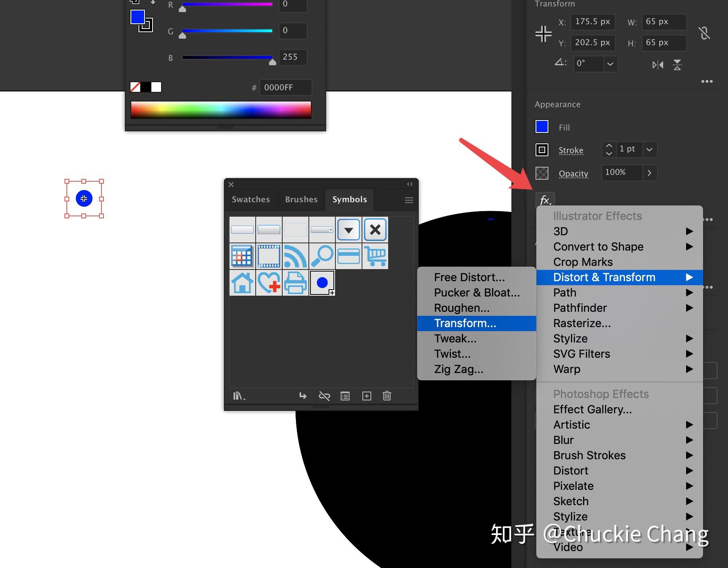Choose Free Distort... menu item
Image resolution: width=728 pixels, height=568 pixels.
[x=477, y=277]
